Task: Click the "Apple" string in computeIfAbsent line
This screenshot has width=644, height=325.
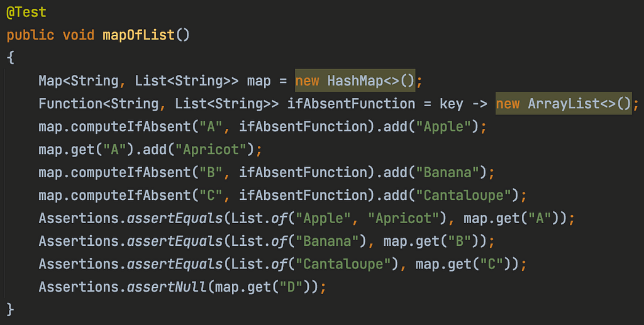Action: point(443,127)
